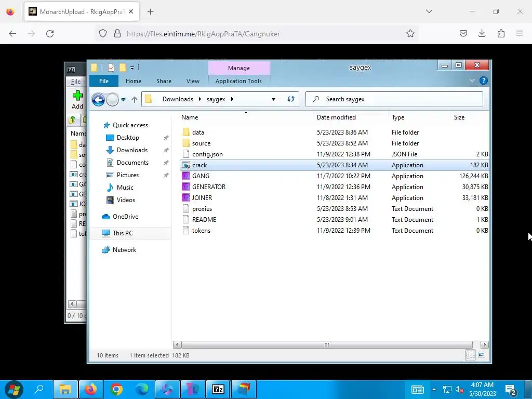Go up one folder level arrow

(x=135, y=99)
